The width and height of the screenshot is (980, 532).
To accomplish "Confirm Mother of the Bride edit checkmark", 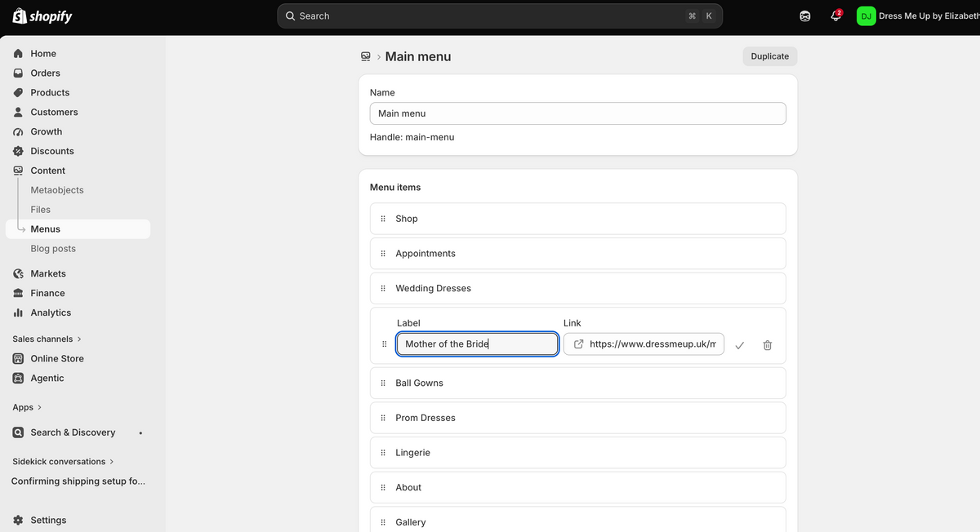I will (x=739, y=345).
